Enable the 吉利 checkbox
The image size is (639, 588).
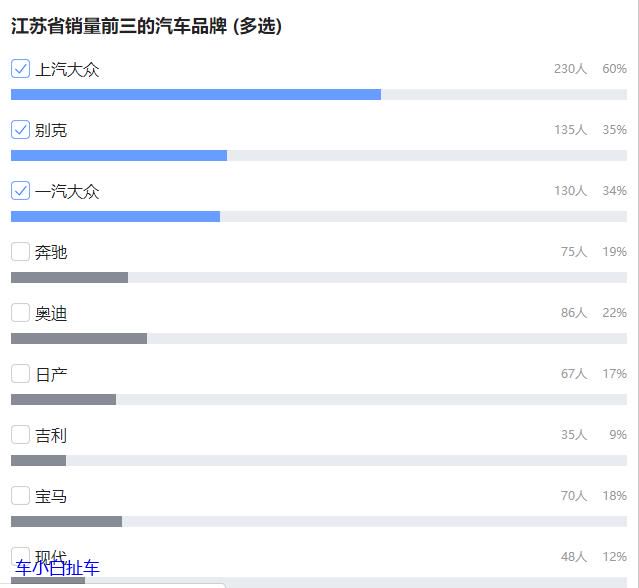[x=20, y=434]
